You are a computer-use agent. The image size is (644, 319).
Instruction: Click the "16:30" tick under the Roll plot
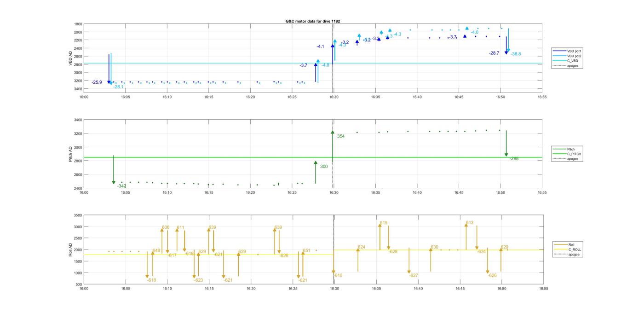pos(334,289)
